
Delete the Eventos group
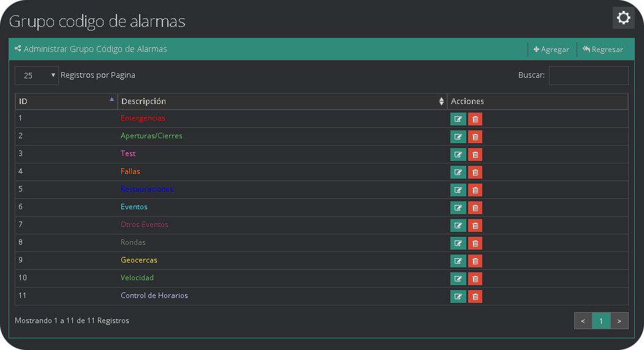475,208
